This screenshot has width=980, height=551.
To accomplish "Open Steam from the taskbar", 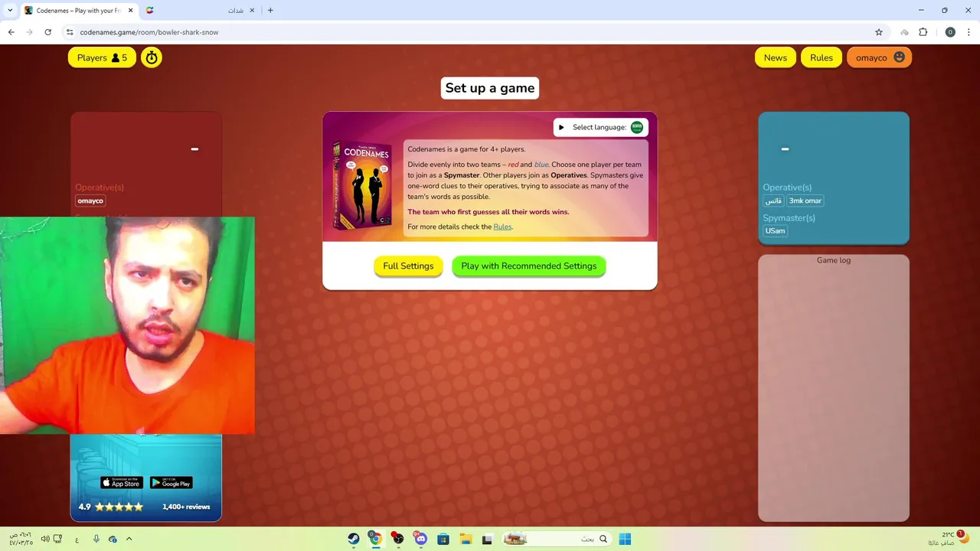I will (354, 539).
